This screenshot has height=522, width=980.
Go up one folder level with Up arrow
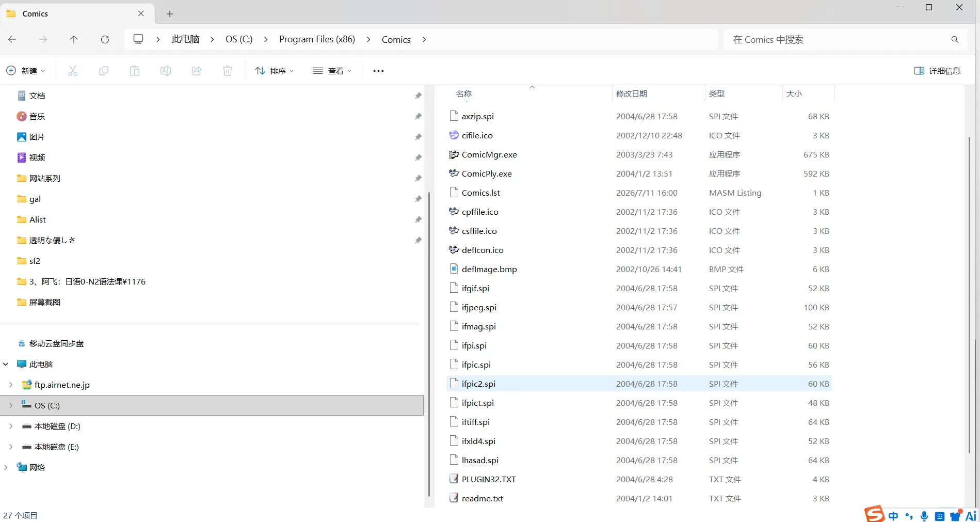point(74,39)
